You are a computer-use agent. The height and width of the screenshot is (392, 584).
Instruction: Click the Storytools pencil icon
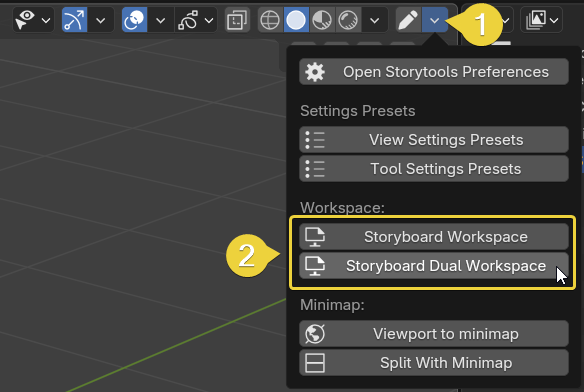[409, 20]
